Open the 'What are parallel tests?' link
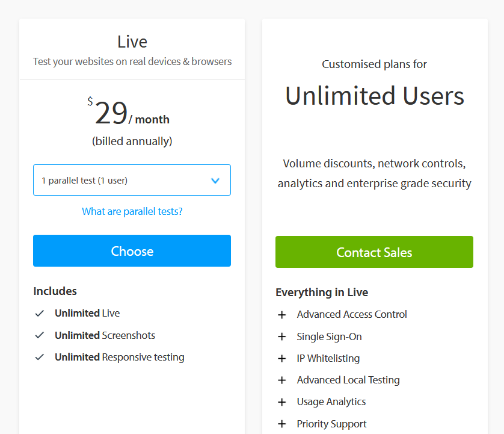Viewport: 504px width, 434px height. coord(132,211)
